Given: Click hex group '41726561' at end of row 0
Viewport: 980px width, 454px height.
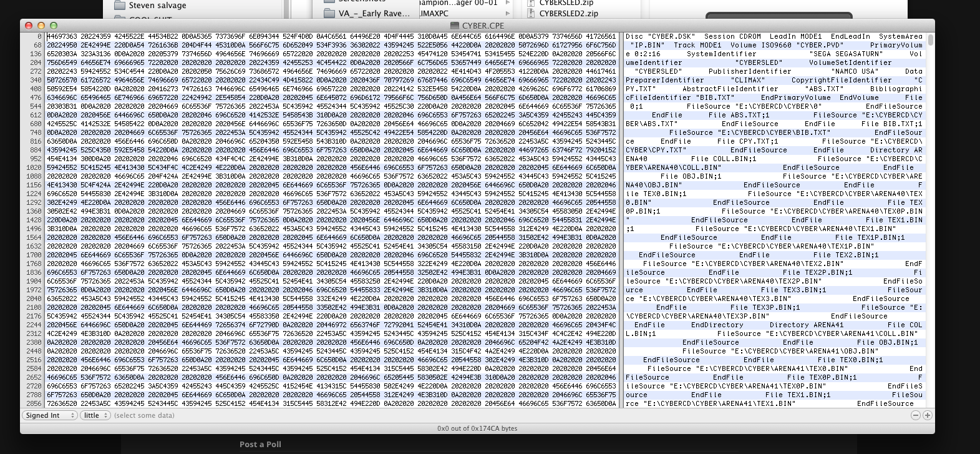Looking at the screenshot, I should coord(600,37).
